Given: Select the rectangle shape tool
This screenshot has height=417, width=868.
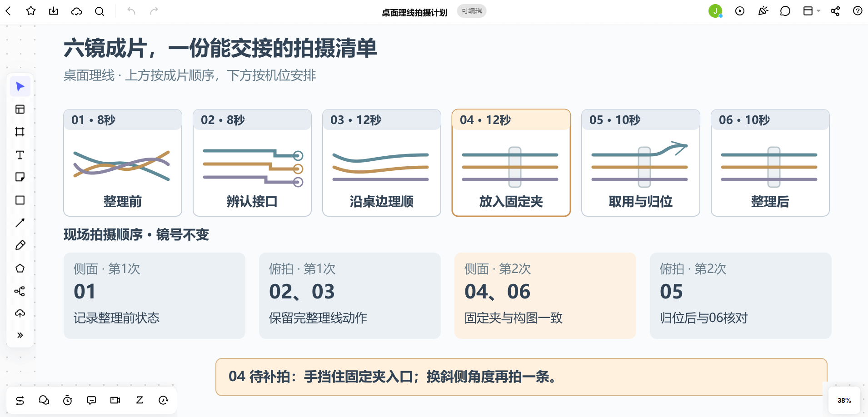Looking at the screenshot, I should coord(20,200).
